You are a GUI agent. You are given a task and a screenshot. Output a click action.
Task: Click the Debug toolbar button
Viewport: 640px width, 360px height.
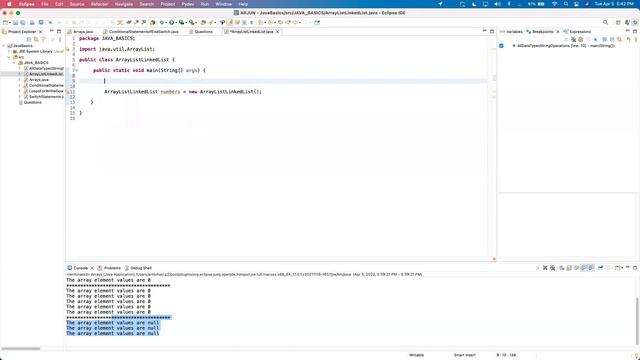point(161,22)
